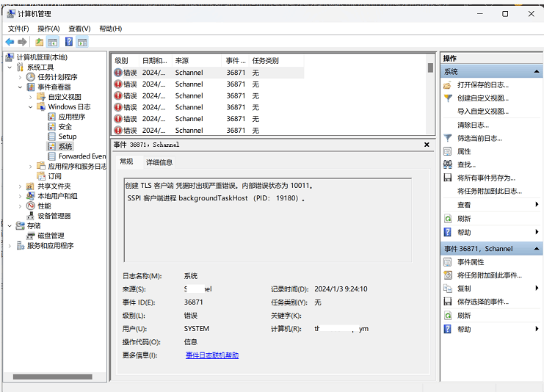
Task: Collapse the 事件查看器 node
Action: click(x=20, y=87)
